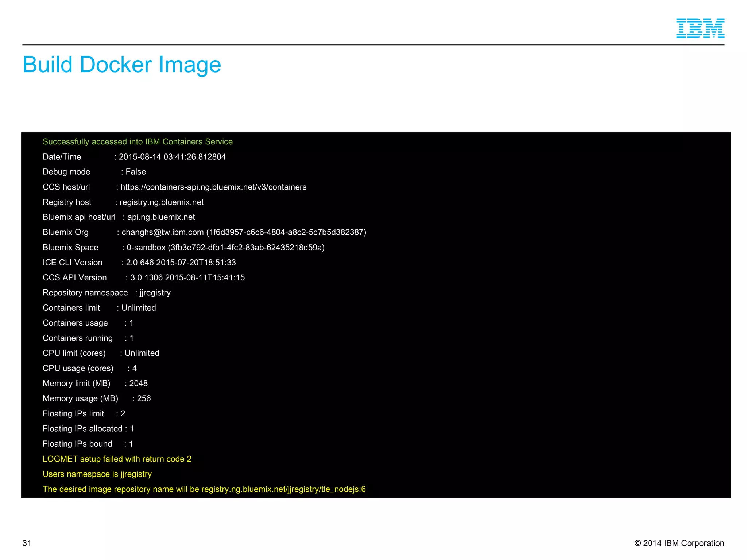Click the Floating IPs allocated line
This screenshot has height=560, width=747.
coord(88,429)
